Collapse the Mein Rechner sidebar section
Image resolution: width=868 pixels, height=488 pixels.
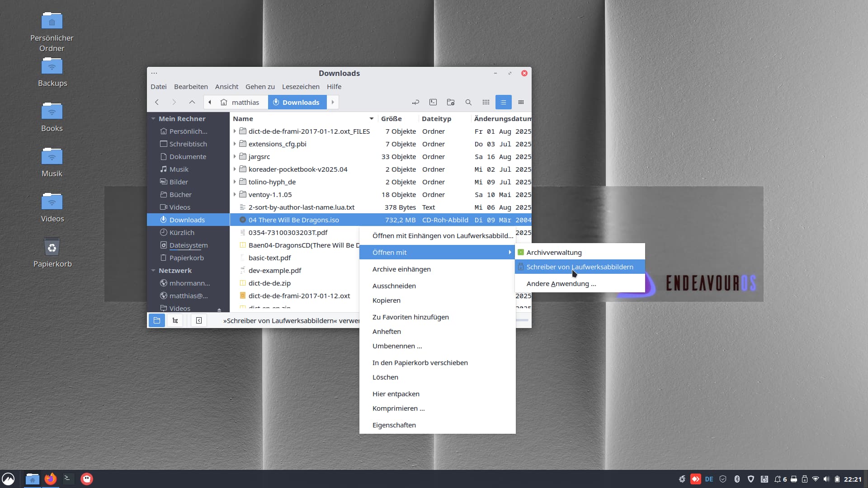tap(153, 118)
